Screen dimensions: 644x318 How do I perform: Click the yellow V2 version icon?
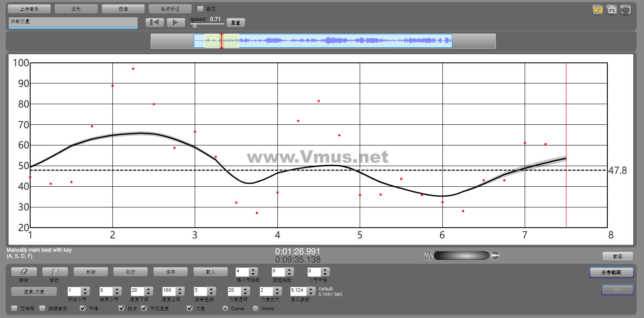click(x=597, y=10)
